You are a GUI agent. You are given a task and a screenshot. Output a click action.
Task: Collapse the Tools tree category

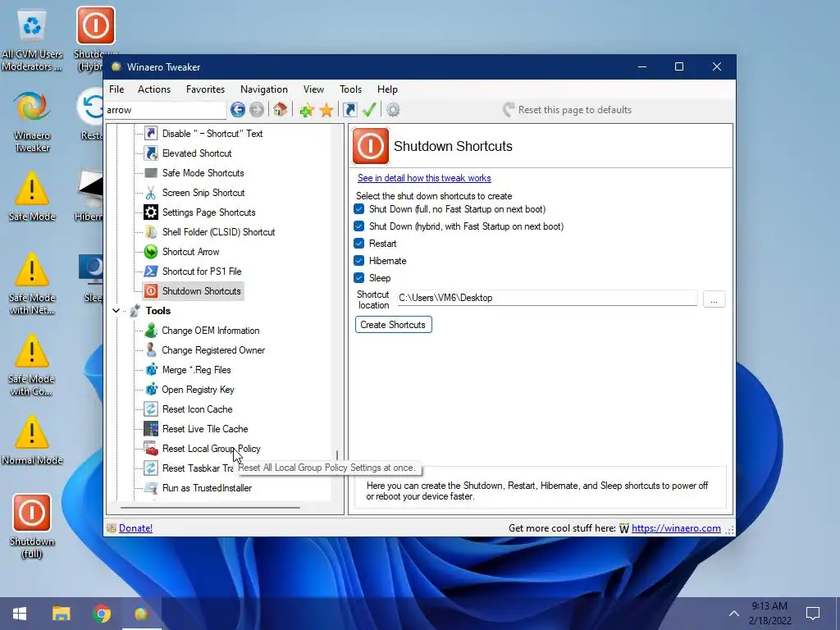[x=116, y=311]
